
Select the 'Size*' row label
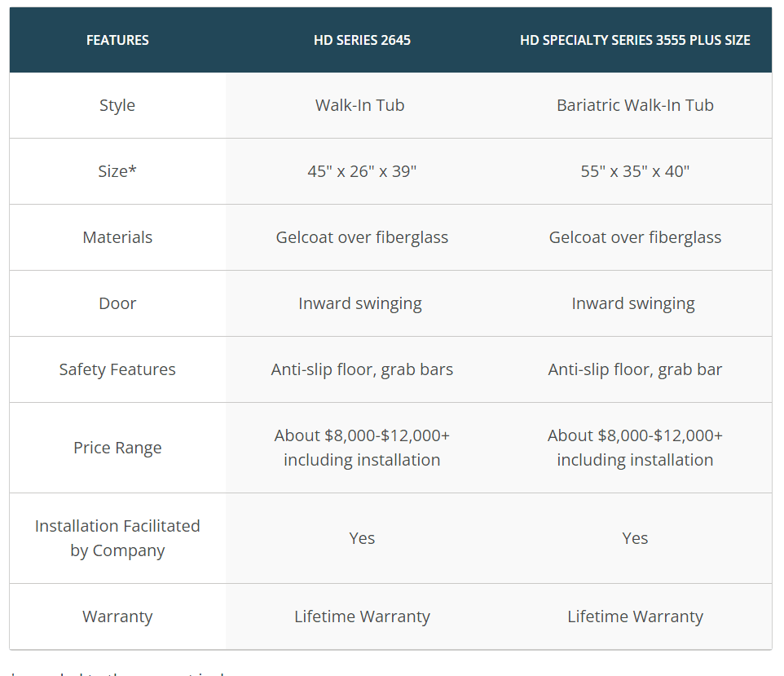click(x=117, y=171)
